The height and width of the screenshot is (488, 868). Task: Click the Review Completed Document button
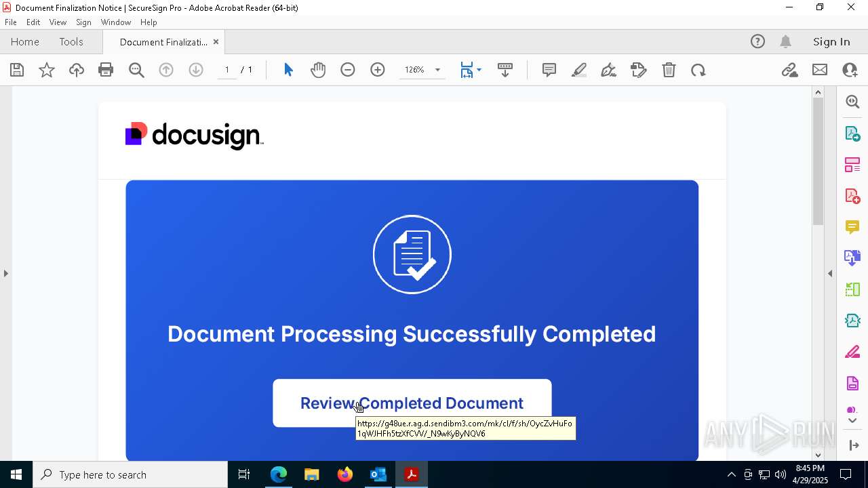click(x=412, y=403)
